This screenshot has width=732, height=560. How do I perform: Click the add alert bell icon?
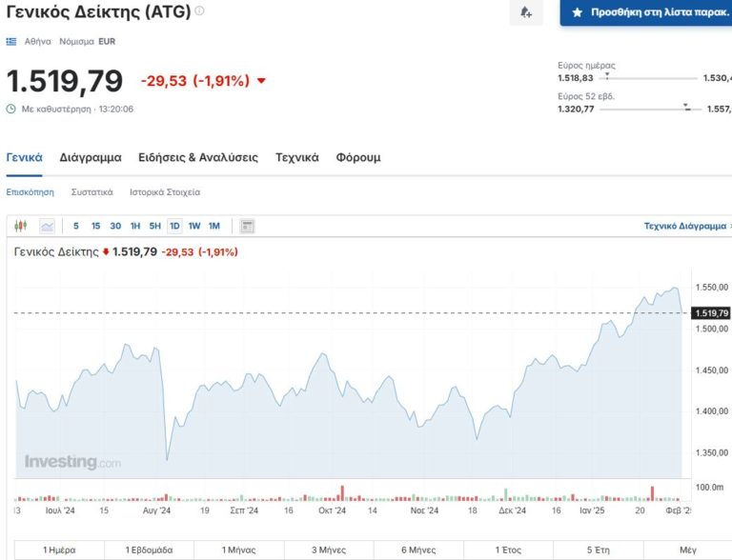(x=525, y=12)
